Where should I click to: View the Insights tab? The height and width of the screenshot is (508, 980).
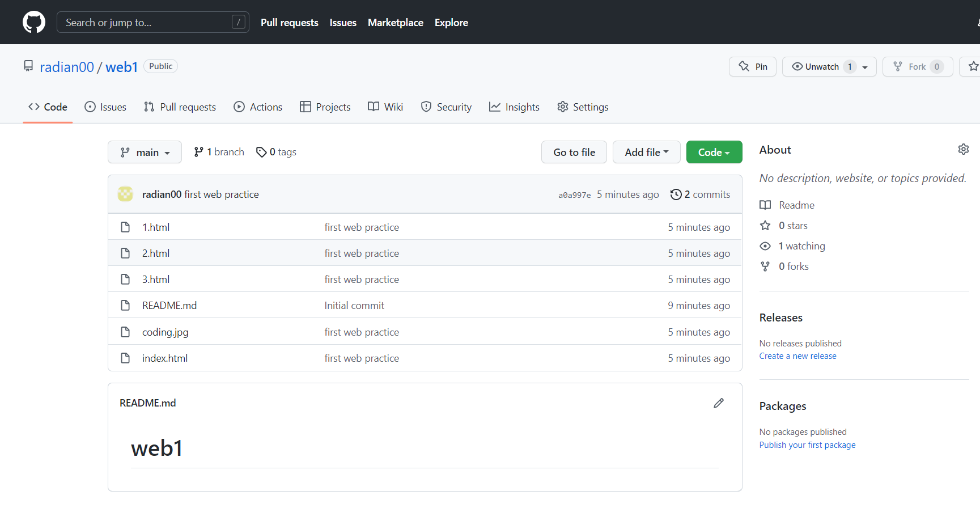514,107
